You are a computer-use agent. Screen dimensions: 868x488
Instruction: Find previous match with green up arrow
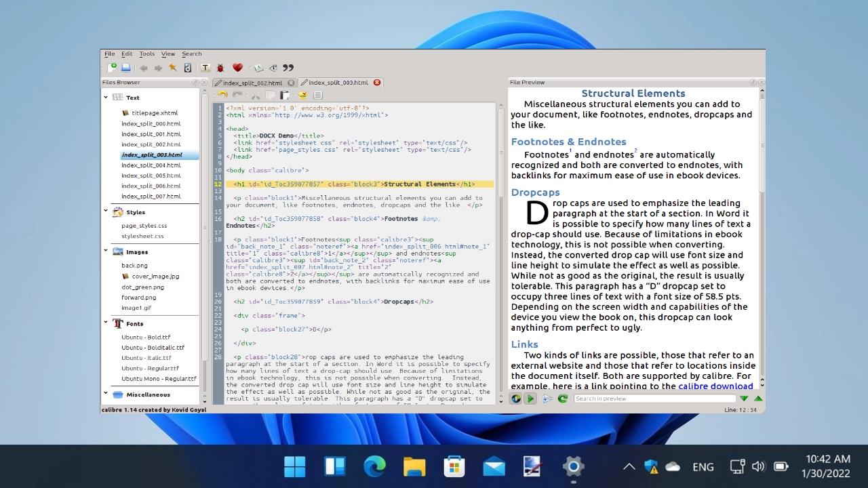tap(758, 399)
